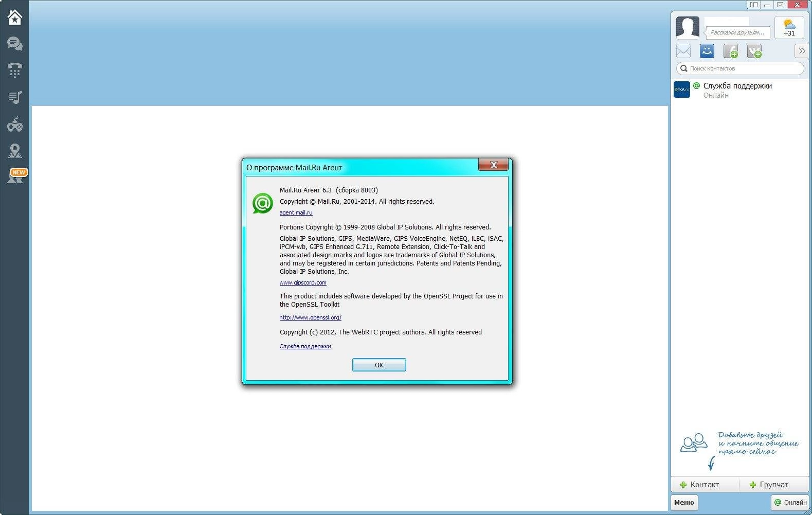
Task: Focus the 'Поиск контактов' search field
Action: coord(740,68)
